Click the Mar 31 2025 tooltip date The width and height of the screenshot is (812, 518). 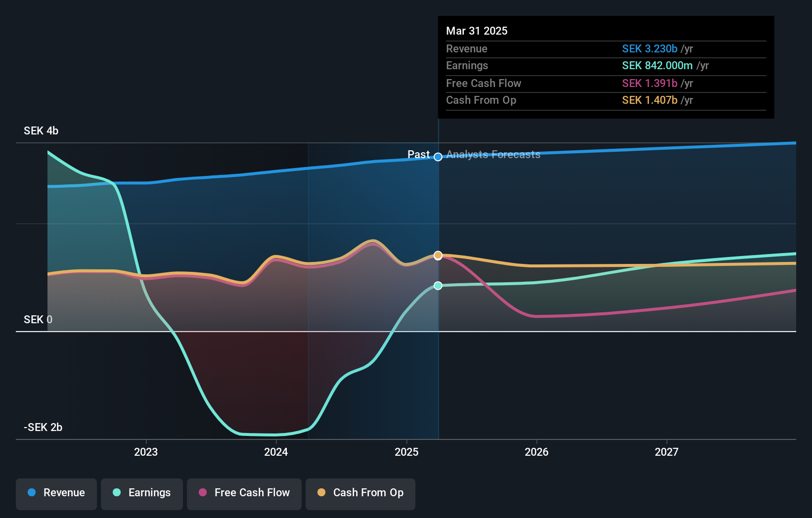click(x=477, y=31)
